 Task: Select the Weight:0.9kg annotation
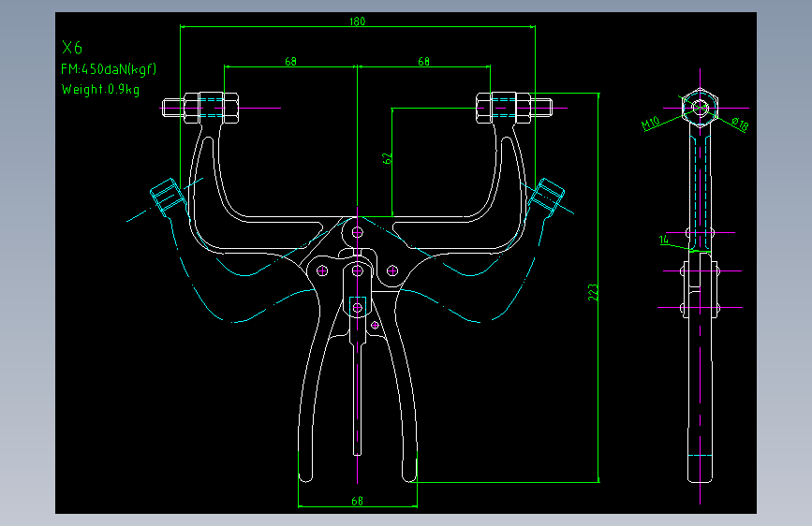pyautogui.click(x=100, y=90)
